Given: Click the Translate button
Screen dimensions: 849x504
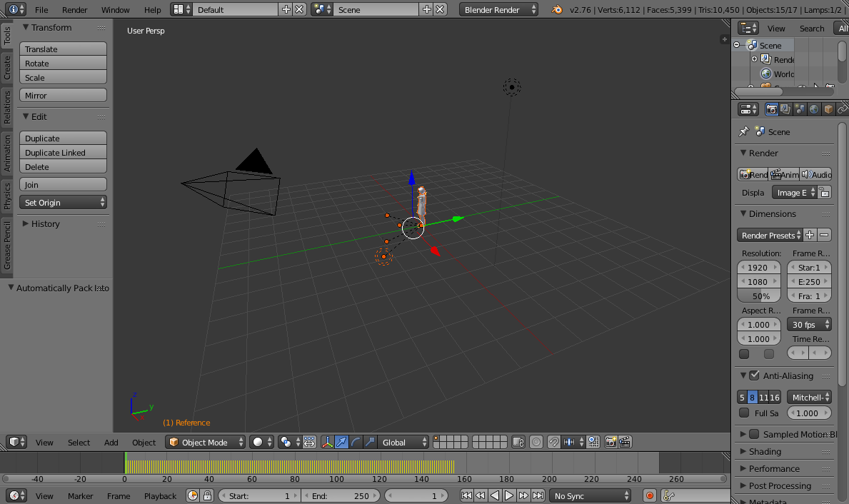Looking at the screenshot, I should pyautogui.click(x=63, y=49).
